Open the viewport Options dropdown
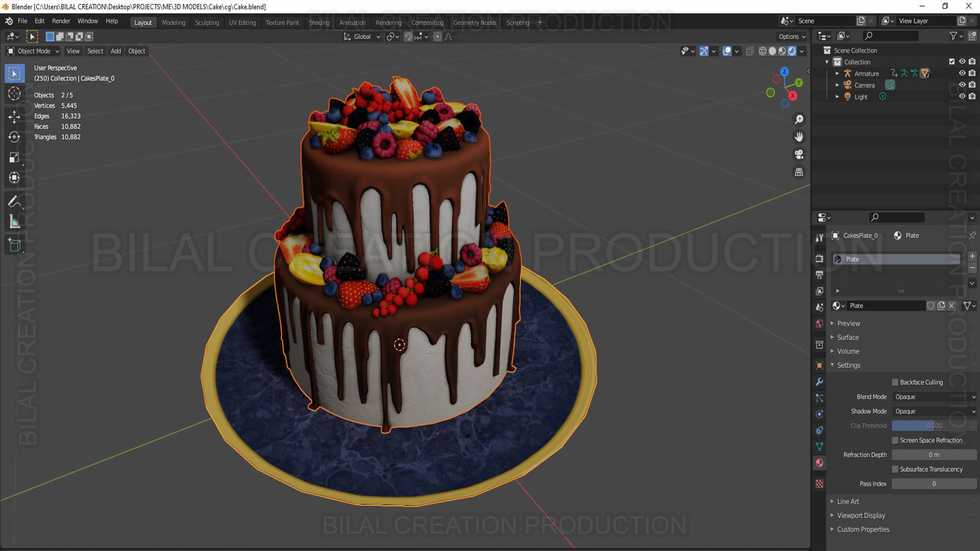Viewport: 980px width, 551px height. pyautogui.click(x=792, y=36)
